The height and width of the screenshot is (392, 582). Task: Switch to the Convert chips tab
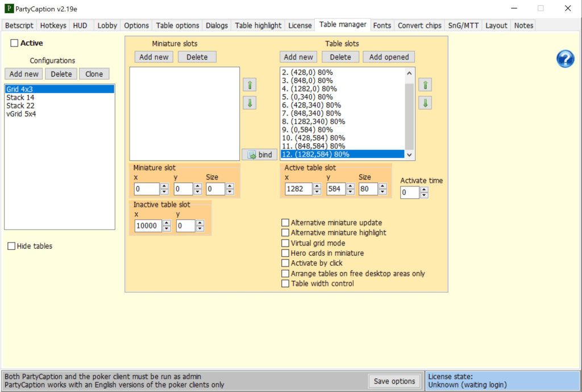[419, 25]
